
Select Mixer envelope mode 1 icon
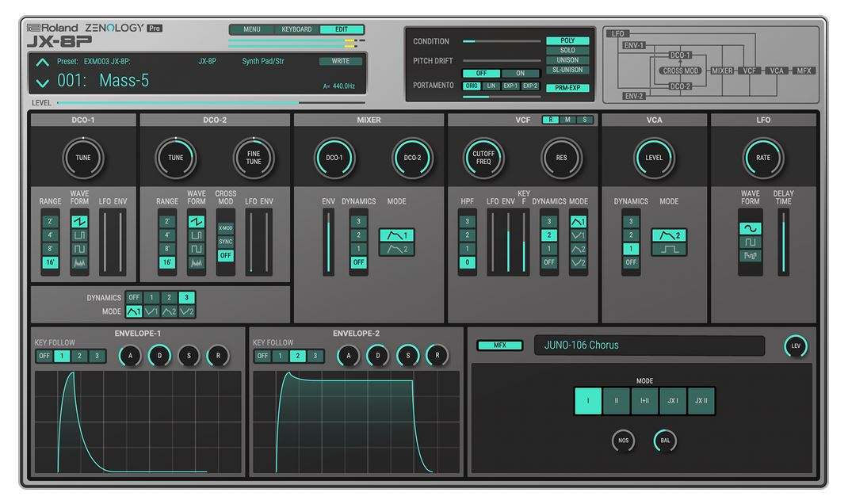[397, 235]
